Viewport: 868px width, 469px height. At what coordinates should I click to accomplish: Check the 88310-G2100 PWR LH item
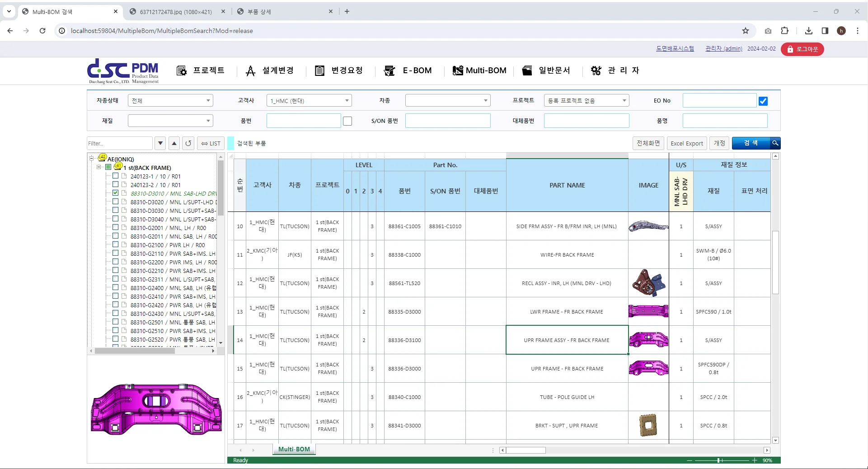point(116,244)
